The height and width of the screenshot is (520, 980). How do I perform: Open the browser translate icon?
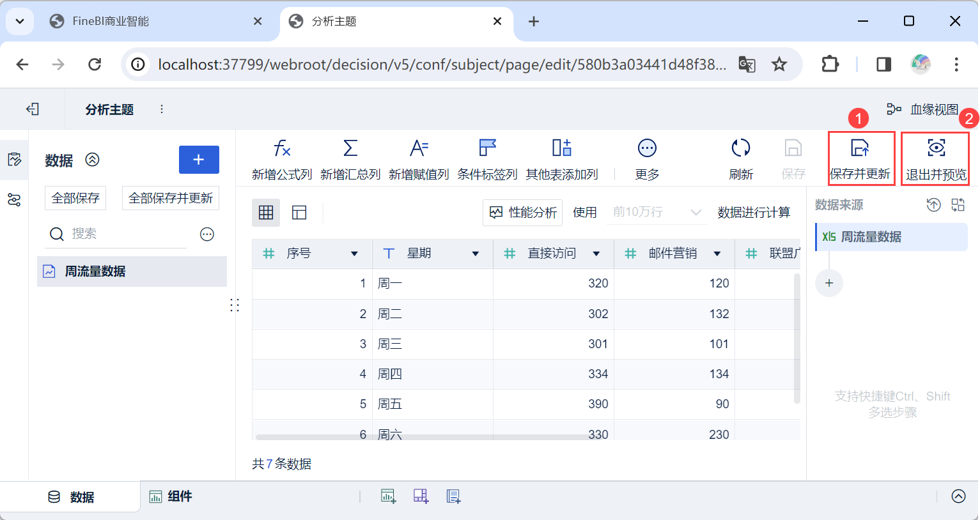tap(747, 65)
